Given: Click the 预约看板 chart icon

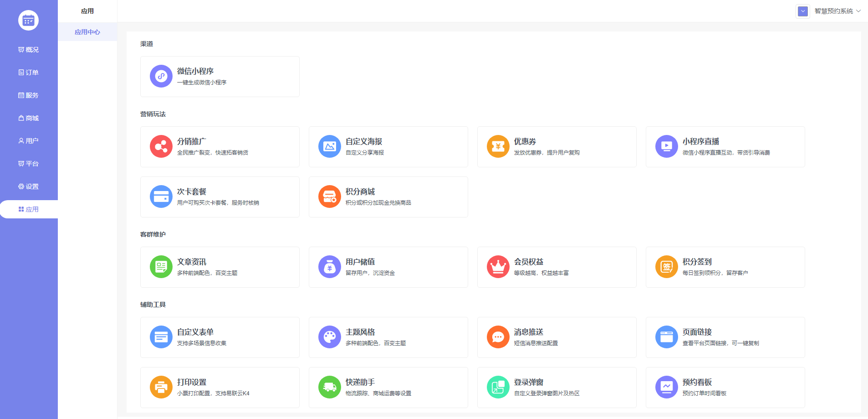Looking at the screenshot, I should pyautogui.click(x=667, y=387).
